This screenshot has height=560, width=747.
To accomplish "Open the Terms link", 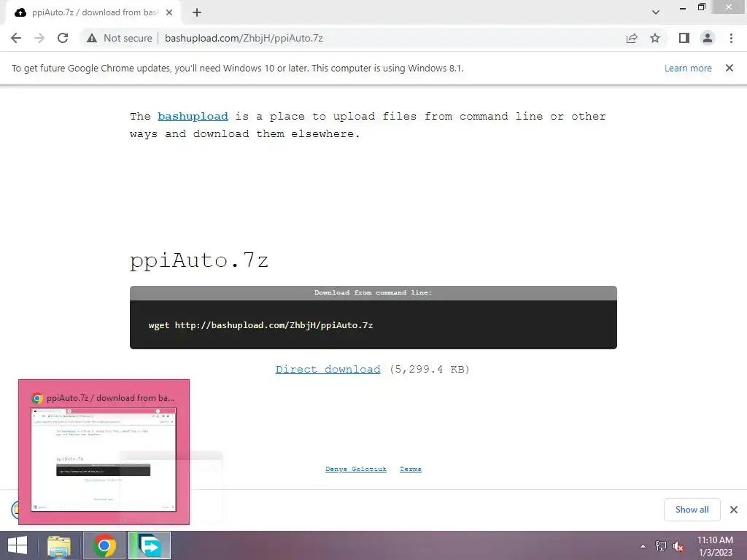I will point(410,469).
